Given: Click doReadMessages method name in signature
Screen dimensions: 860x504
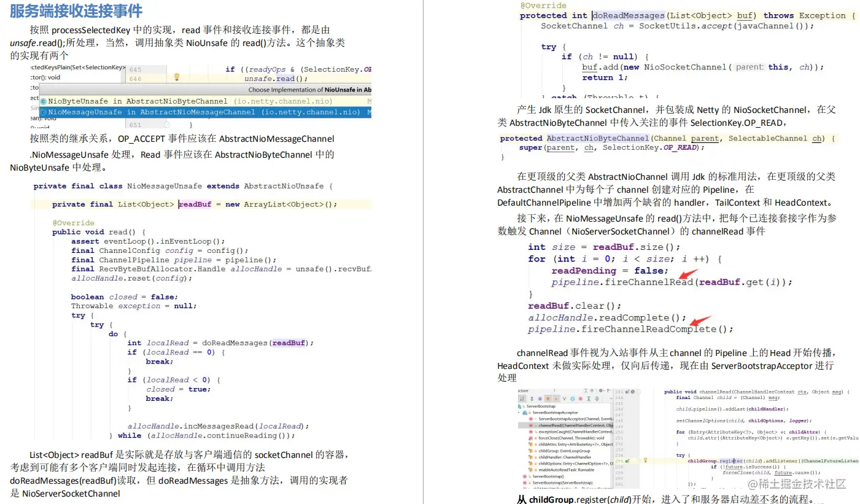Looking at the screenshot, I should click(x=629, y=16).
